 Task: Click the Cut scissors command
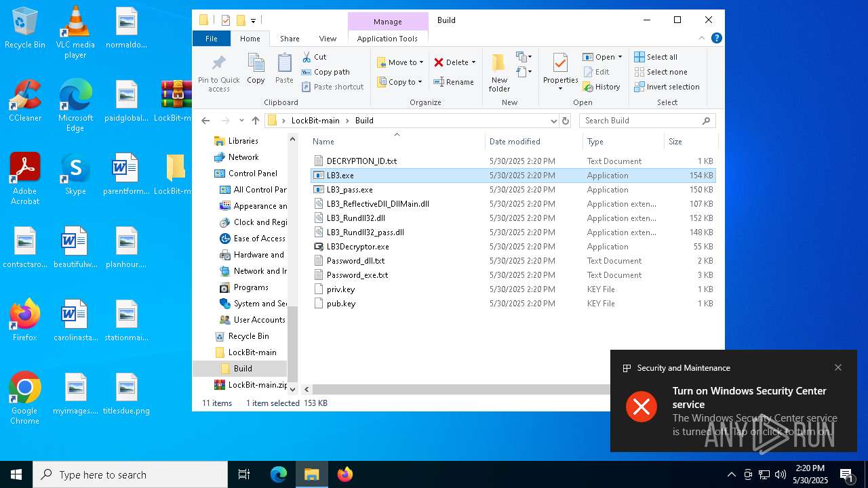pos(314,57)
